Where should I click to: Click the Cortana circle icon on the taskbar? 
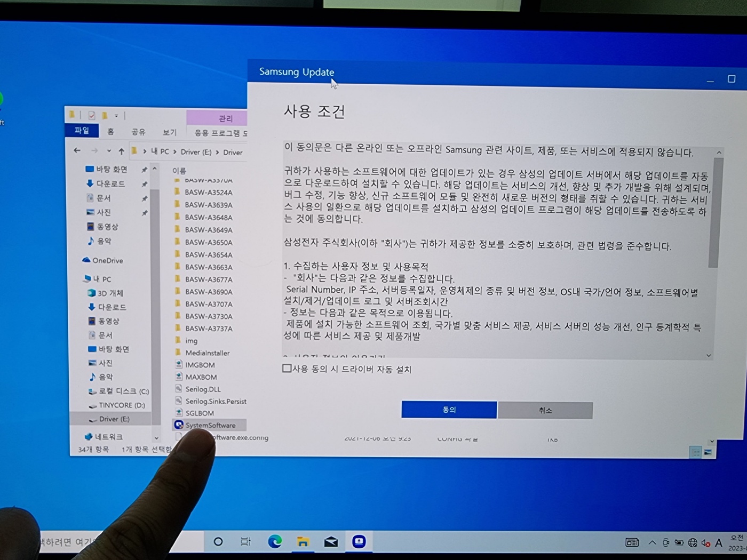tap(218, 542)
